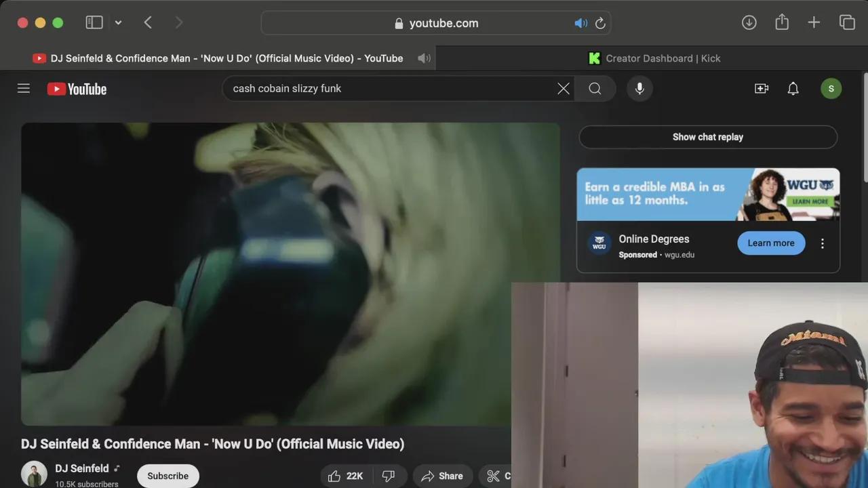Open the account avatar menu

(831, 89)
